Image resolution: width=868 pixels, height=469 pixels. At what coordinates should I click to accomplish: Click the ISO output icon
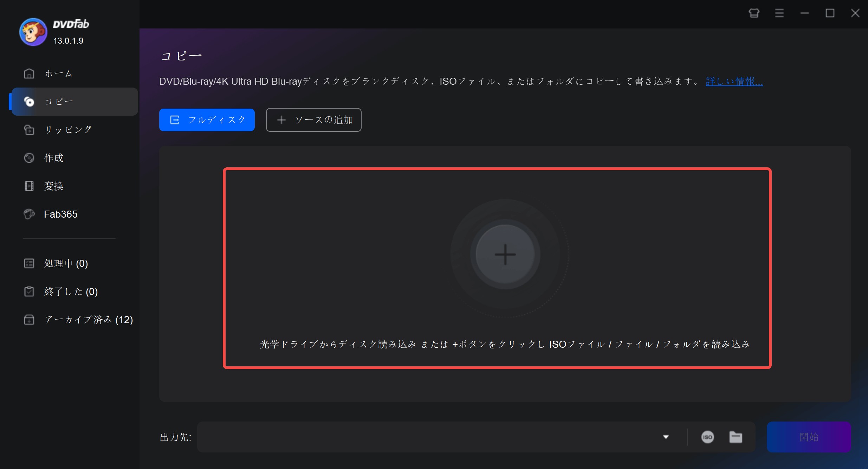[x=707, y=437]
